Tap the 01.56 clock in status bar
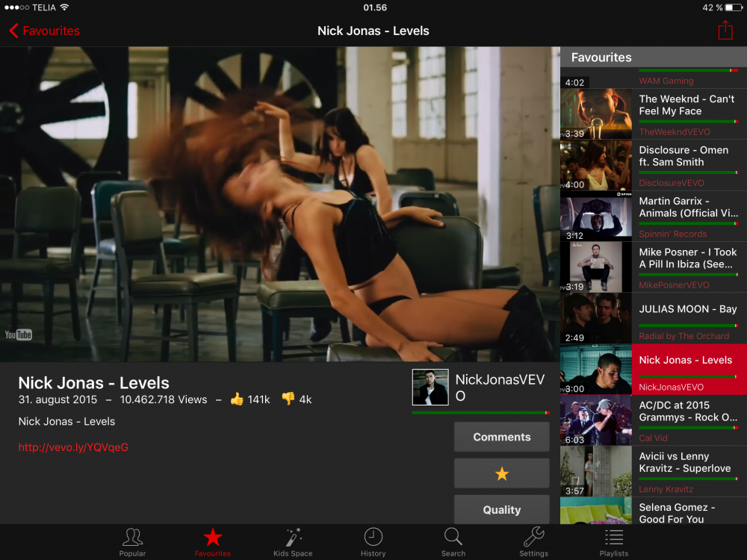The height and width of the screenshot is (560, 747). coord(375,7)
